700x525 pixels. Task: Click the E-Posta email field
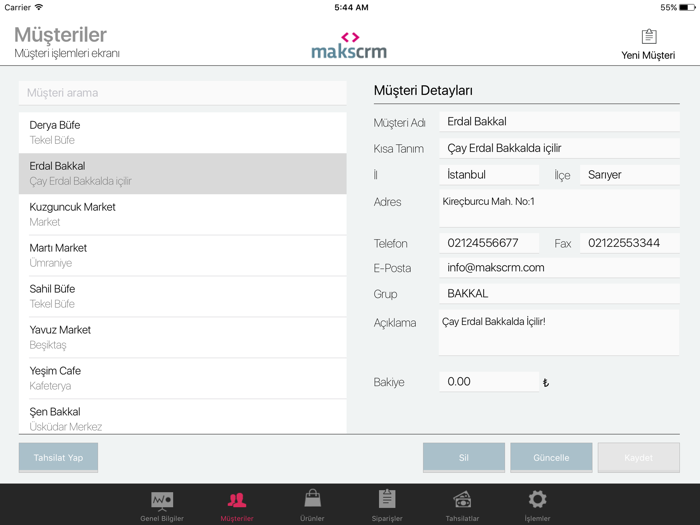(x=558, y=268)
